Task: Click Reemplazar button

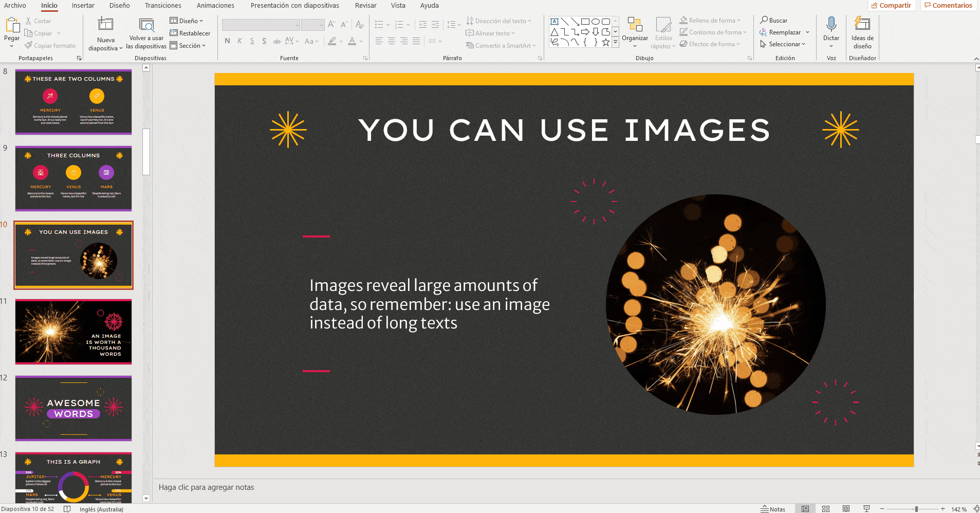Action: click(x=781, y=32)
